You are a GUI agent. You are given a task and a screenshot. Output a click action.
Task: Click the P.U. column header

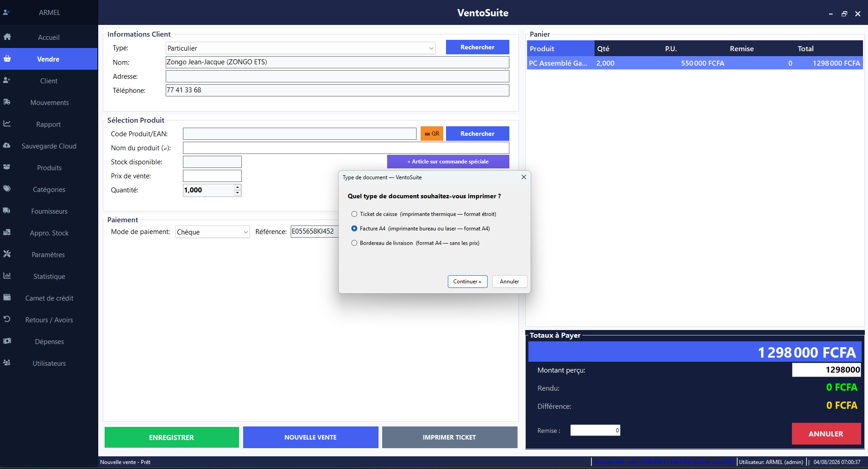point(695,48)
